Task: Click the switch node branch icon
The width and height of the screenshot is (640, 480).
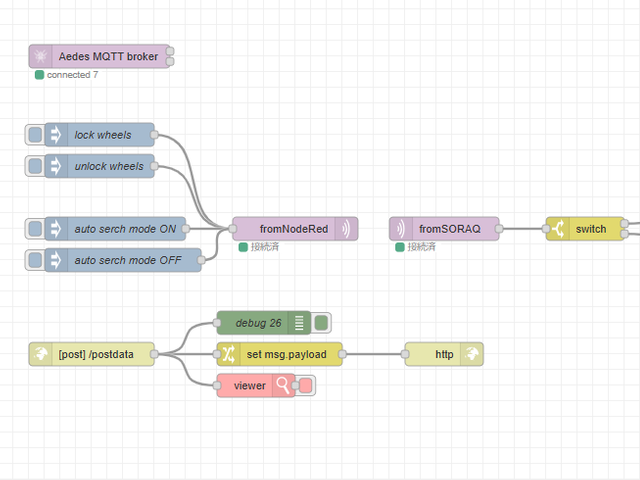Action: tap(558, 229)
